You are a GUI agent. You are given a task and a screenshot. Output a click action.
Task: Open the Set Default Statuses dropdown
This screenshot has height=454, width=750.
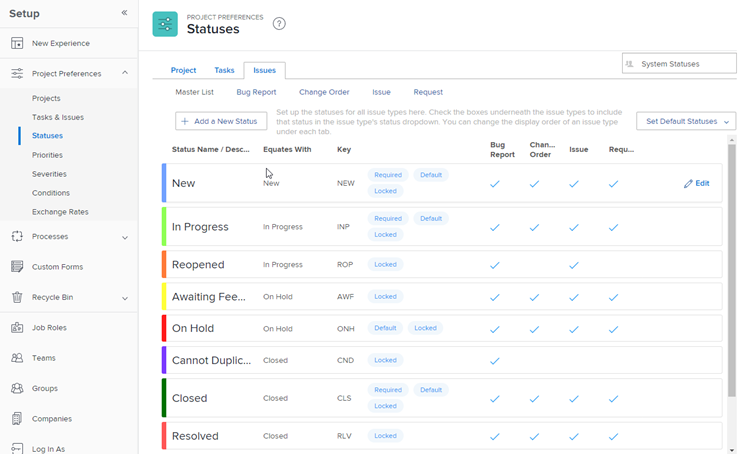coord(686,121)
